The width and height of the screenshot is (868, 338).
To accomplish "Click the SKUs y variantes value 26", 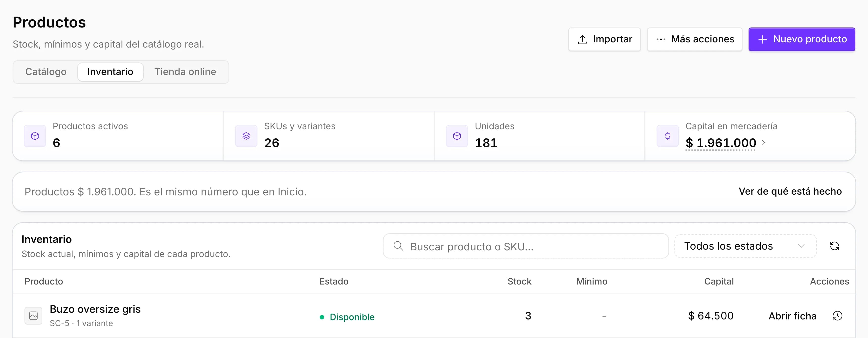I will [272, 143].
